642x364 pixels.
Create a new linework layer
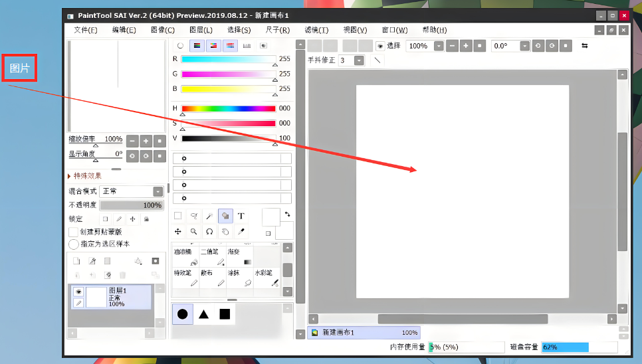(92, 261)
